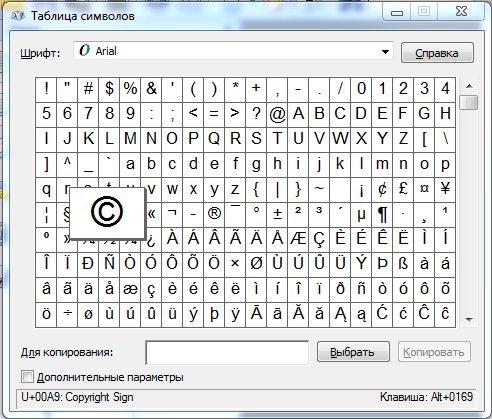Select the dollar sign $ character
The width and height of the screenshot is (492, 419).
109,89
